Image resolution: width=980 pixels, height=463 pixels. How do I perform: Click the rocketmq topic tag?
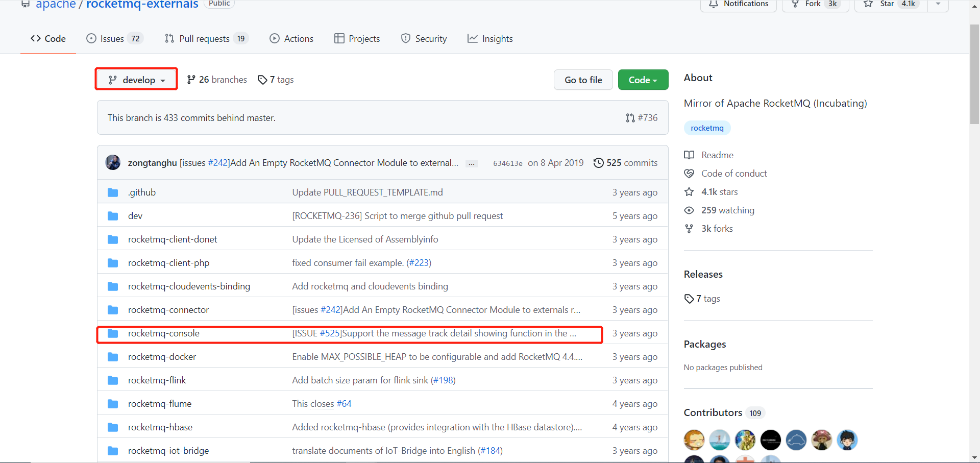[707, 128]
